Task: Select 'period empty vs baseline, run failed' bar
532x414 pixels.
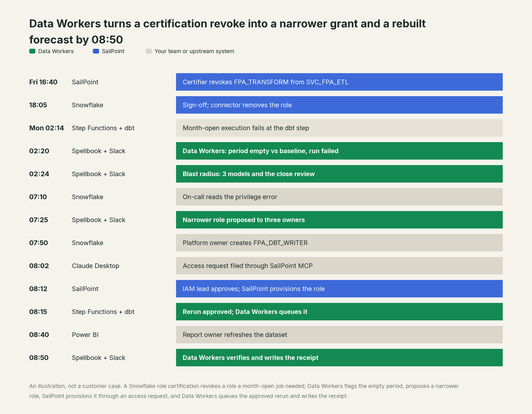Action: point(339,151)
